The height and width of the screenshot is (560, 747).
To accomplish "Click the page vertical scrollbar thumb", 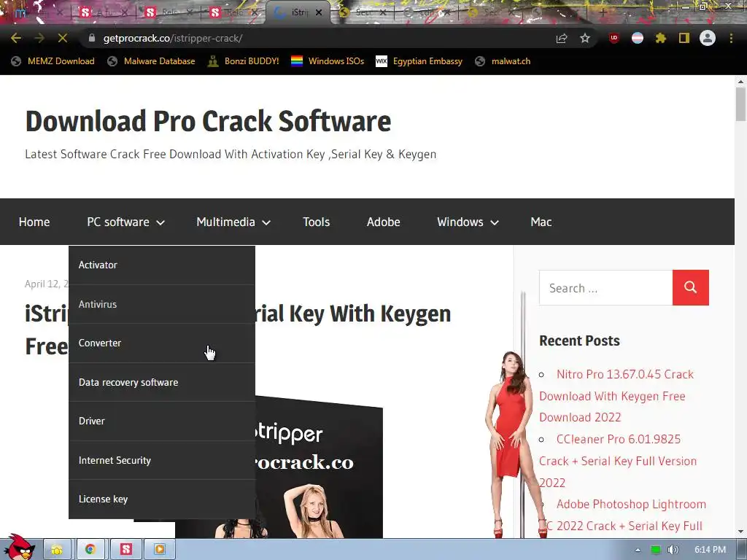I will (x=740, y=104).
